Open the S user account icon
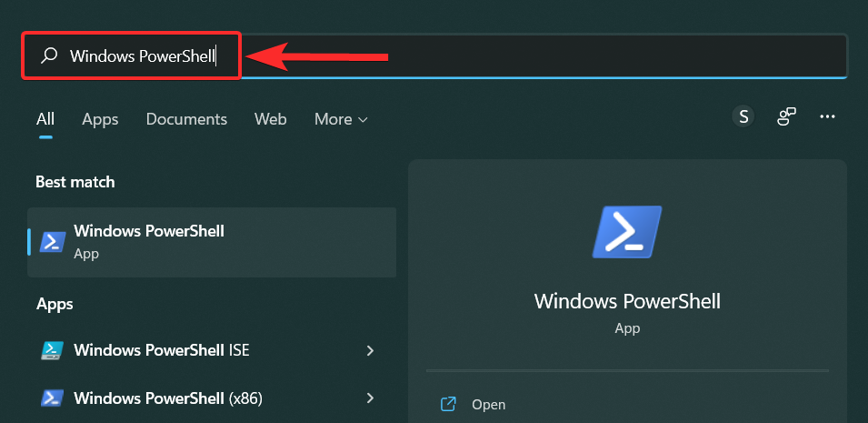Viewport: 868px width, 423px height. (x=743, y=117)
